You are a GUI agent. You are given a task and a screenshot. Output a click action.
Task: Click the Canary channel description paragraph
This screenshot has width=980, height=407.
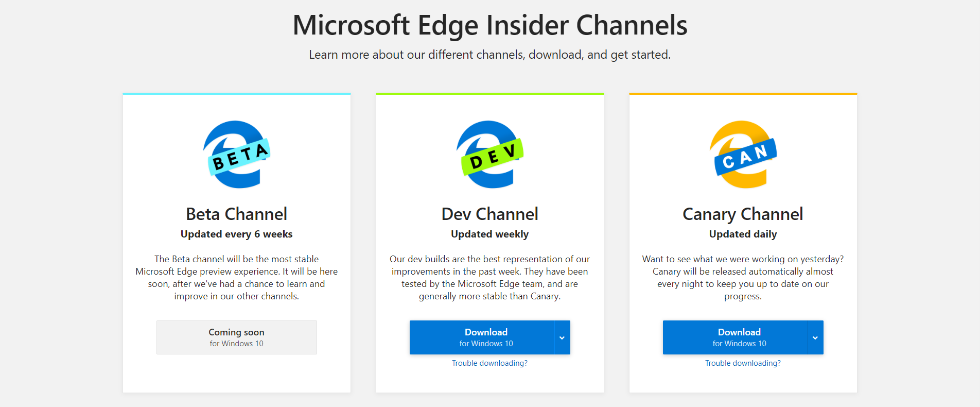click(x=743, y=278)
